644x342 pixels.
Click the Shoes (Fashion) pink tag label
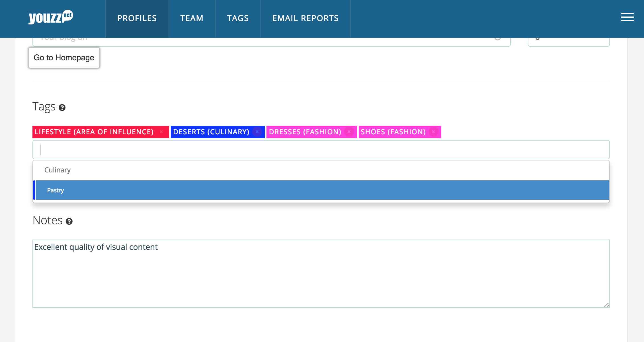point(393,132)
